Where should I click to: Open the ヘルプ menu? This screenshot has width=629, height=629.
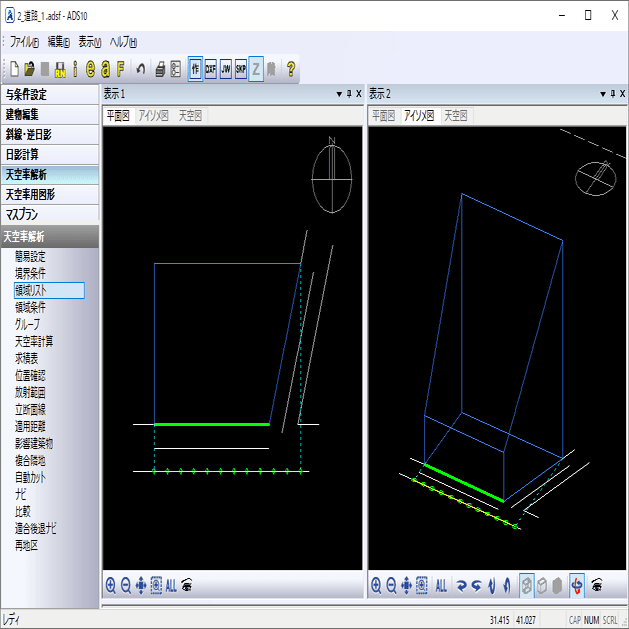pos(123,42)
